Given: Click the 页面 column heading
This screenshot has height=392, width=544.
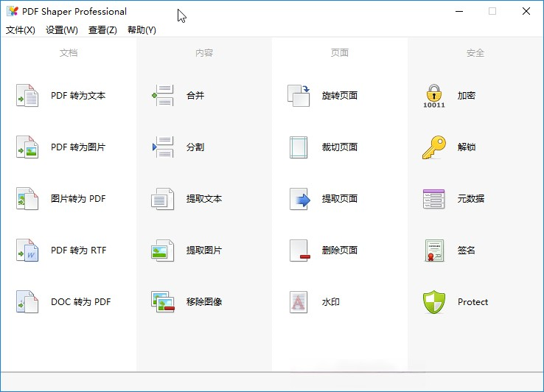Looking at the screenshot, I should [340, 53].
